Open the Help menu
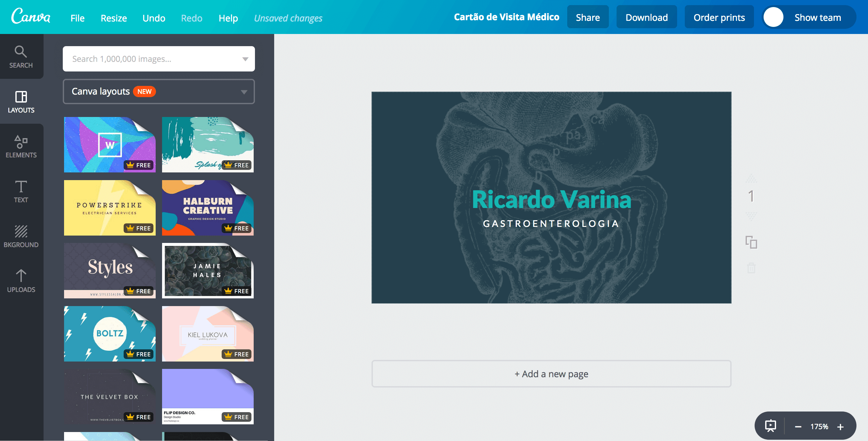The width and height of the screenshot is (868, 441). tap(228, 18)
